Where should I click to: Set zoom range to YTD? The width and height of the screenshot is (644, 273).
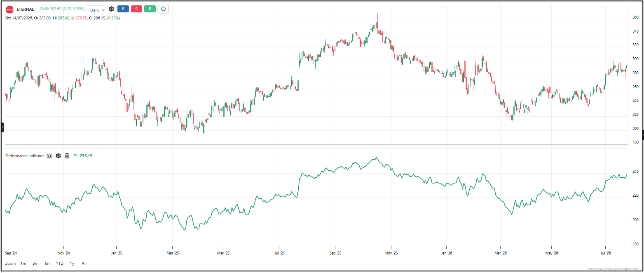60,263
